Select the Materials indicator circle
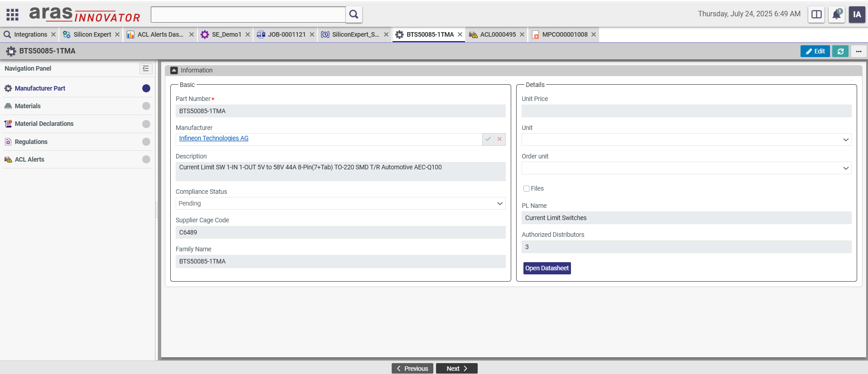 pyautogui.click(x=146, y=106)
